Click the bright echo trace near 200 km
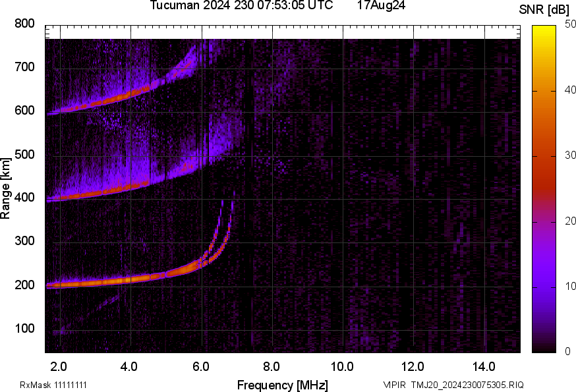This screenshot has height=392, width=576. tap(119, 281)
